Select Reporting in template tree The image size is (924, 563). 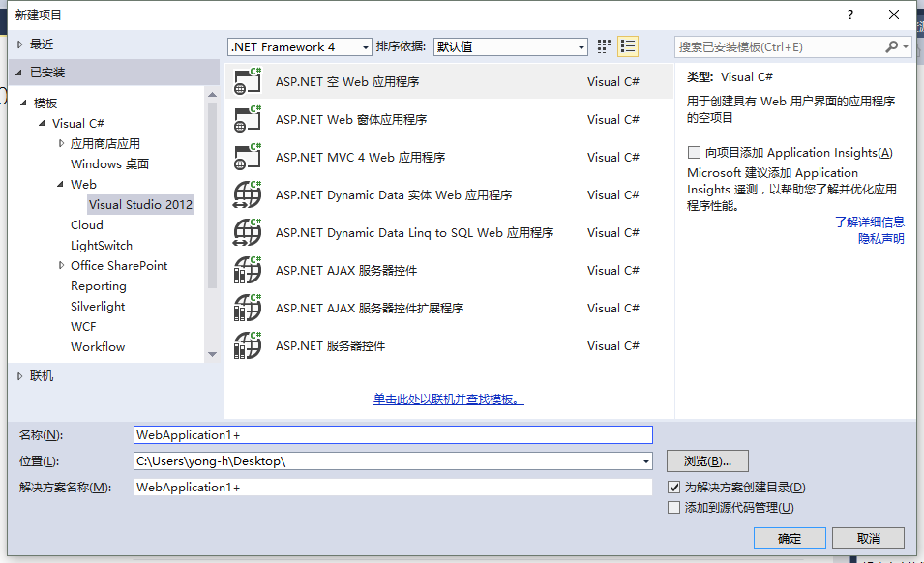(99, 286)
